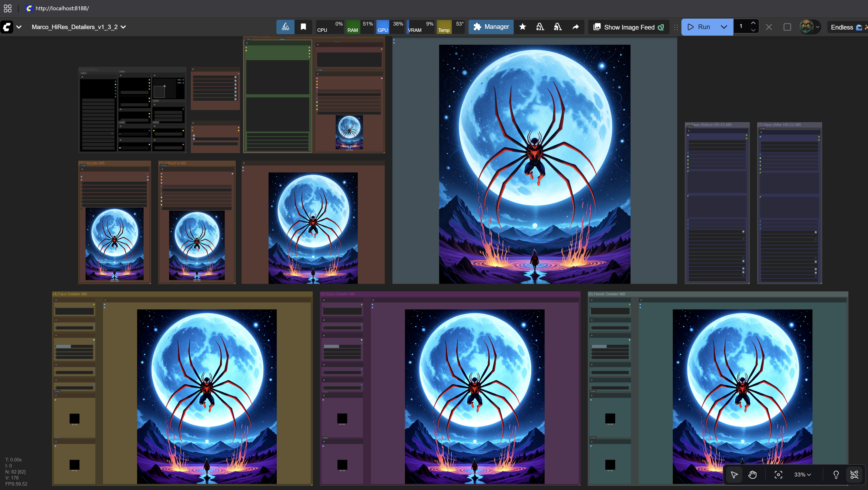Viewport: 868px width, 490px height.
Task: Click the star favorites icon
Action: [x=522, y=27]
